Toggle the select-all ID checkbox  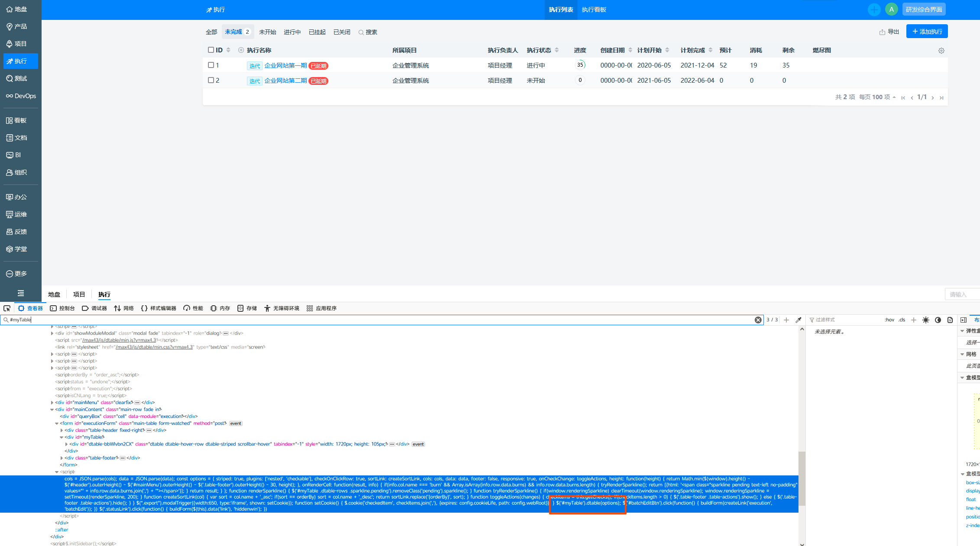211,50
